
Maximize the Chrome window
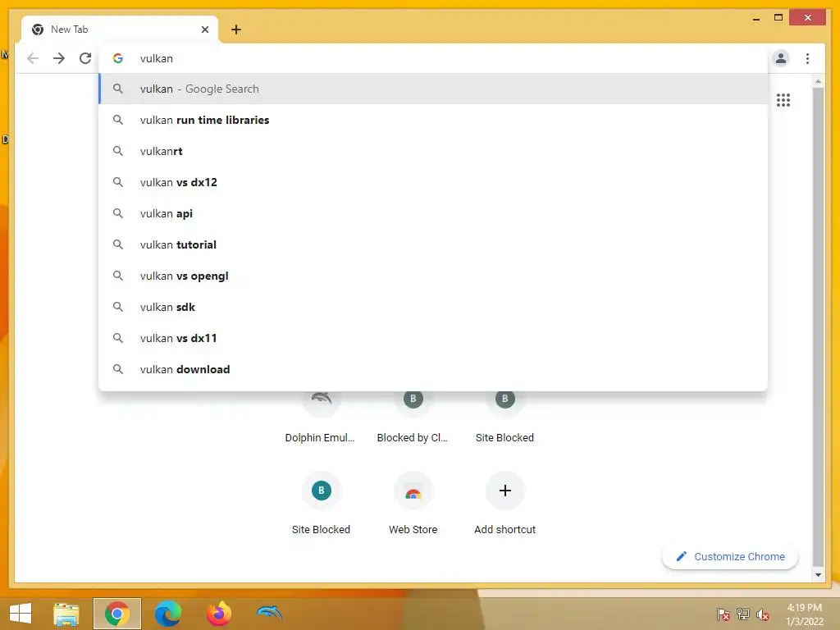tap(778, 18)
